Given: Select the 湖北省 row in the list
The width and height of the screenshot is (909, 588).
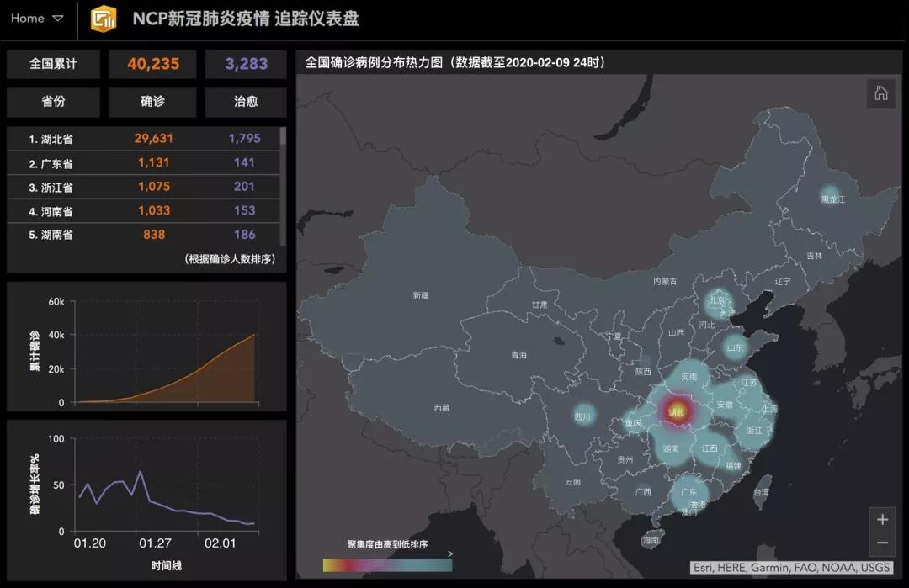Looking at the screenshot, I should pos(143,139).
